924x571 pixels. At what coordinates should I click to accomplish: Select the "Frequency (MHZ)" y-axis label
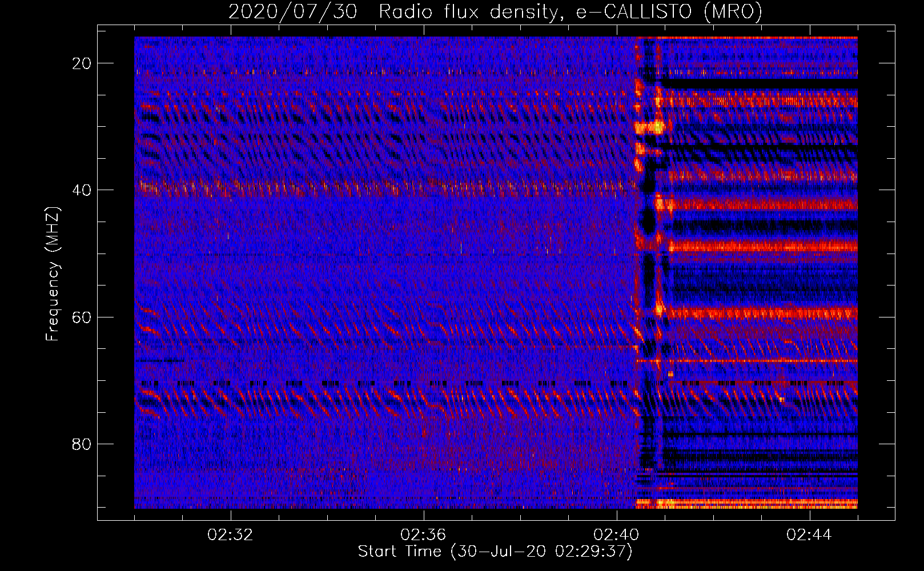tap(53, 274)
